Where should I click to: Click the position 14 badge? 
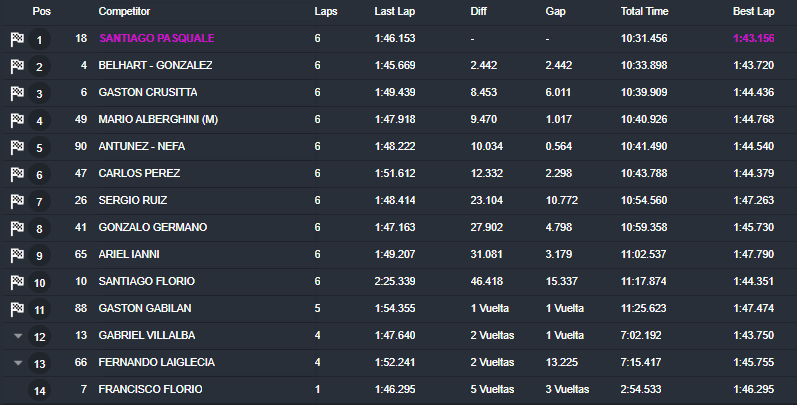(40, 390)
